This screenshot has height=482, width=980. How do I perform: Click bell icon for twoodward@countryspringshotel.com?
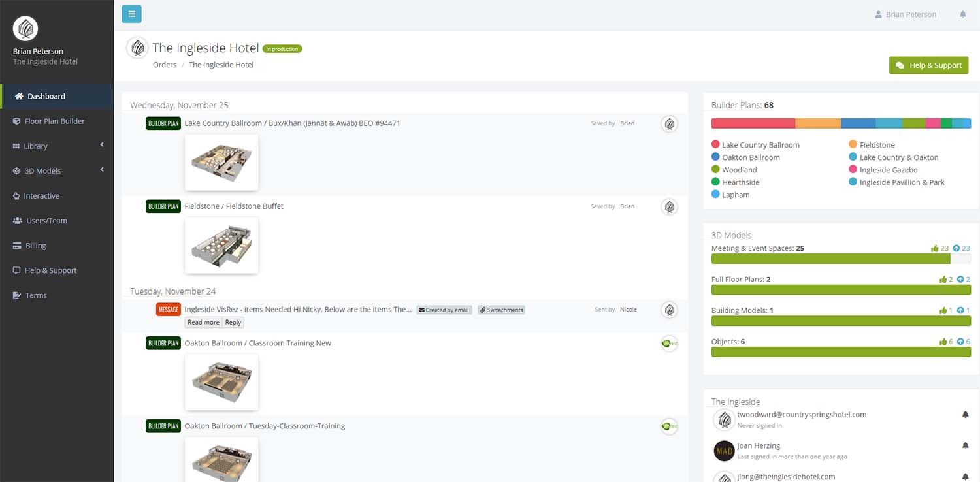965,415
